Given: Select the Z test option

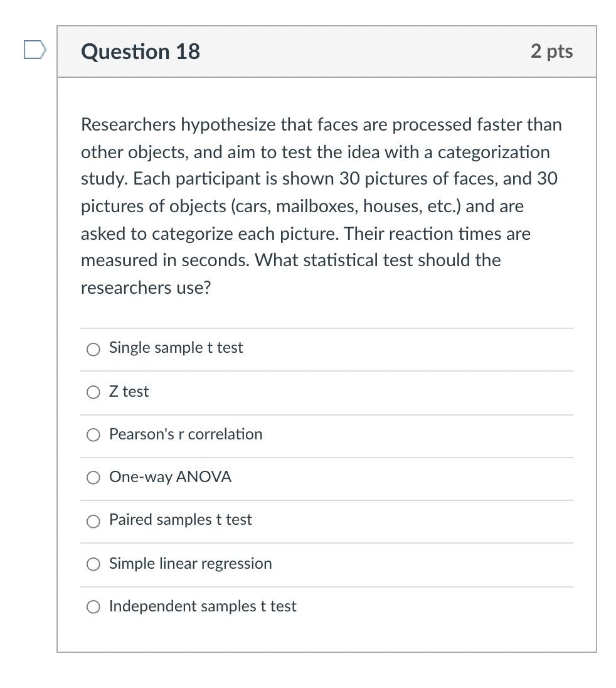Looking at the screenshot, I should (93, 392).
